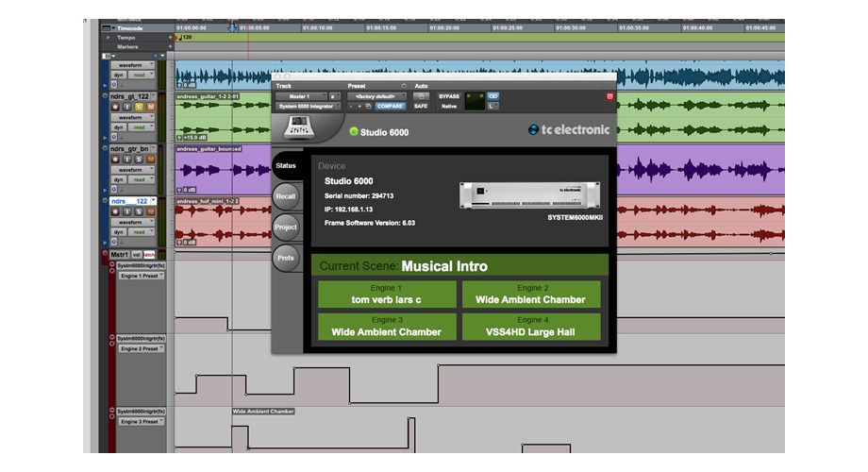Toggle the channel link icon
This screenshot has height=472, width=868.
[492, 96]
